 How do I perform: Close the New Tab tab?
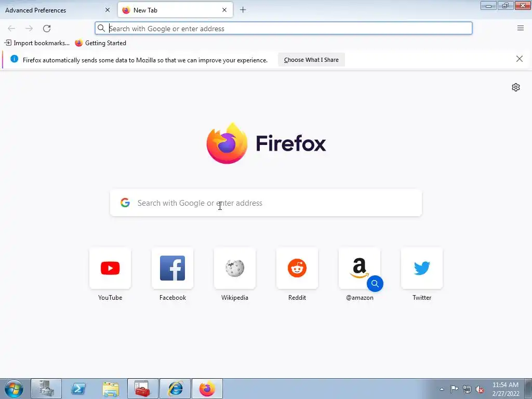pos(224,10)
